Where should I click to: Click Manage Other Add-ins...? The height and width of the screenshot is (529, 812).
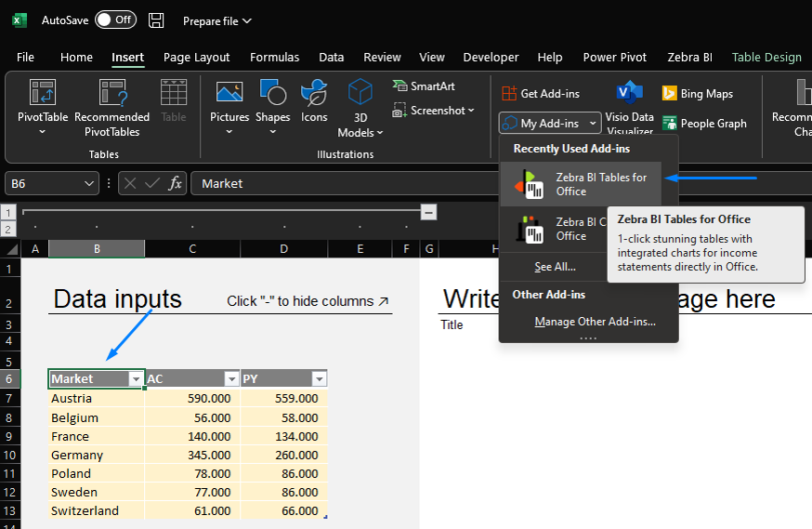[x=595, y=322]
